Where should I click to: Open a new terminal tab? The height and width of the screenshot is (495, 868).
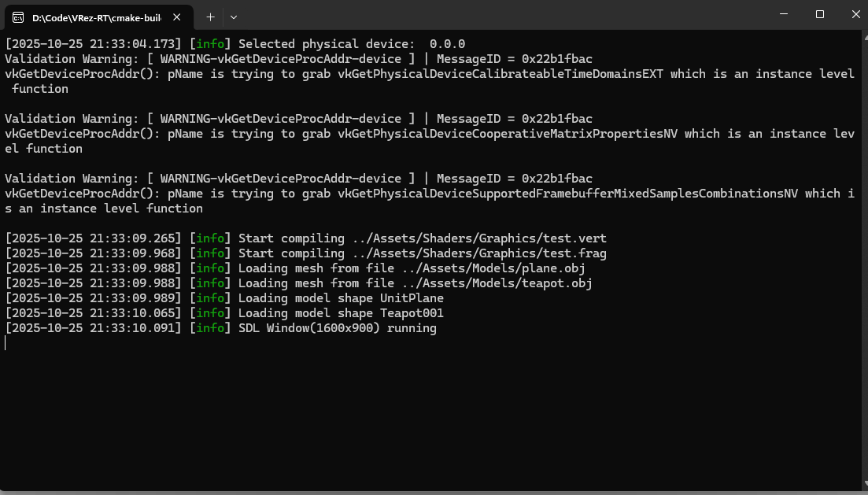tap(210, 17)
